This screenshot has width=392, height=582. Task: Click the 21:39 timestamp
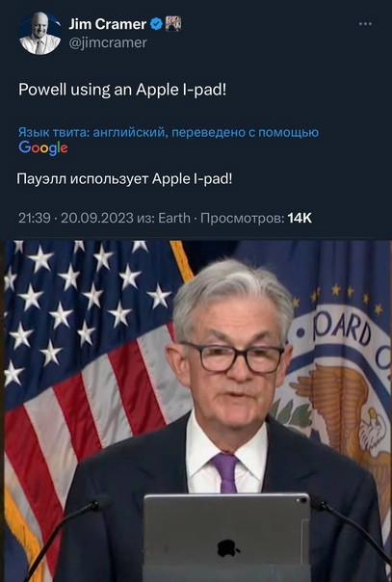point(34,218)
